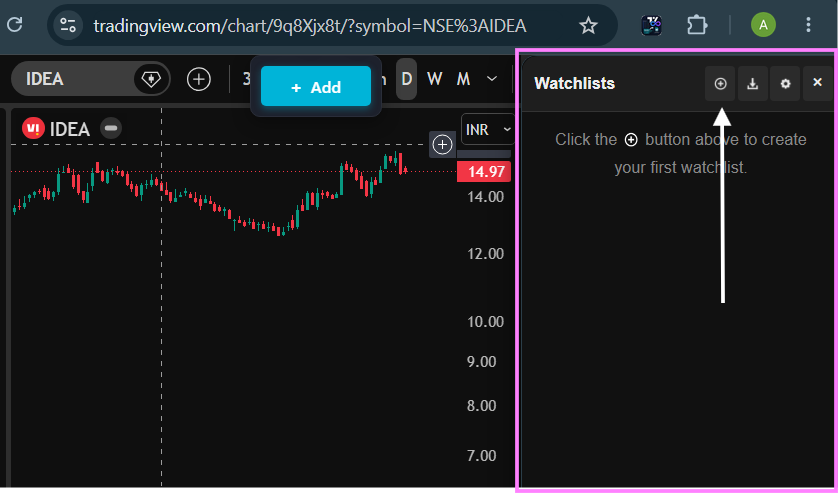Expand the timeframe dropdown chevron
This screenshot has height=493, width=838.
[x=492, y=79]
